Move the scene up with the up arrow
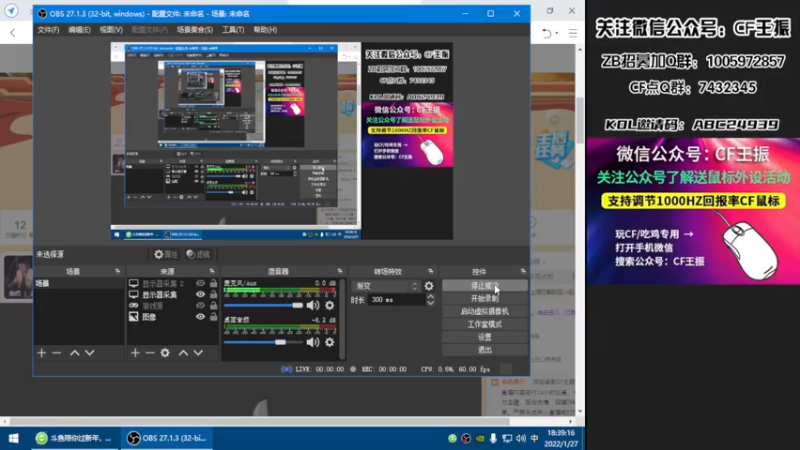Viewport: 800px width, 450px height. (x=74, y=353)
